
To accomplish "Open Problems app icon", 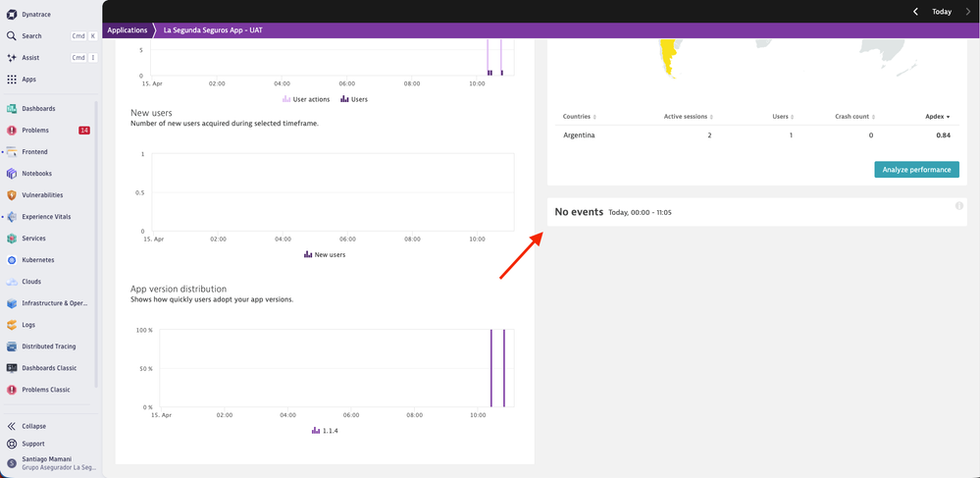I will [x=11, y=131].
